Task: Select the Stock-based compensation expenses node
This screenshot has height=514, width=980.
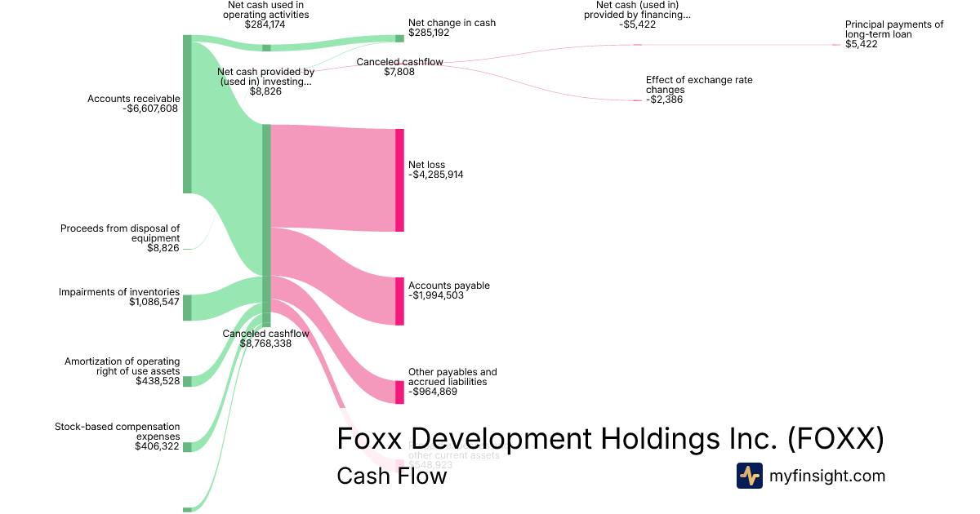Action: (187, 446)
